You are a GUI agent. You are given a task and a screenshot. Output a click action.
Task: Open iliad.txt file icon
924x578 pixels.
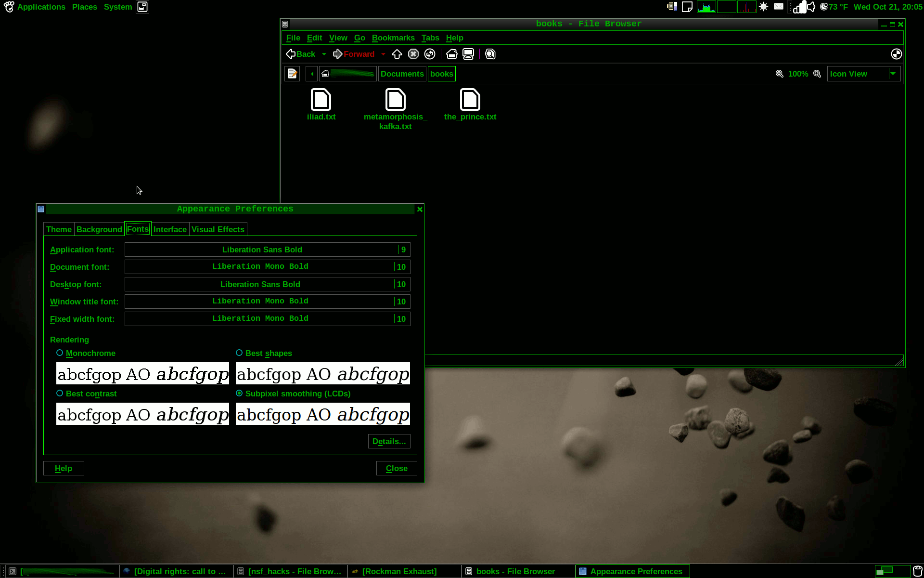(321, 100)
